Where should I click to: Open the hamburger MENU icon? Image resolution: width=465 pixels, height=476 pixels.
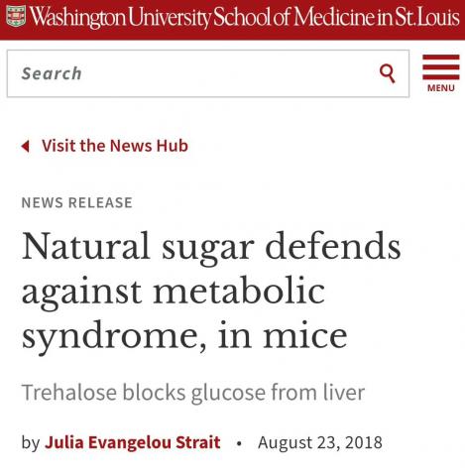(441, 73)
